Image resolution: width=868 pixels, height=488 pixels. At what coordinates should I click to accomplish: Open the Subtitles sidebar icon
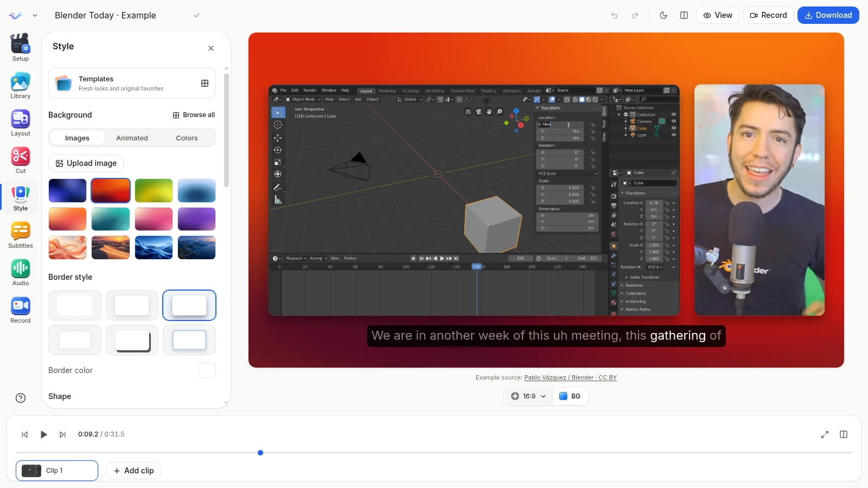tap(21, 235)
